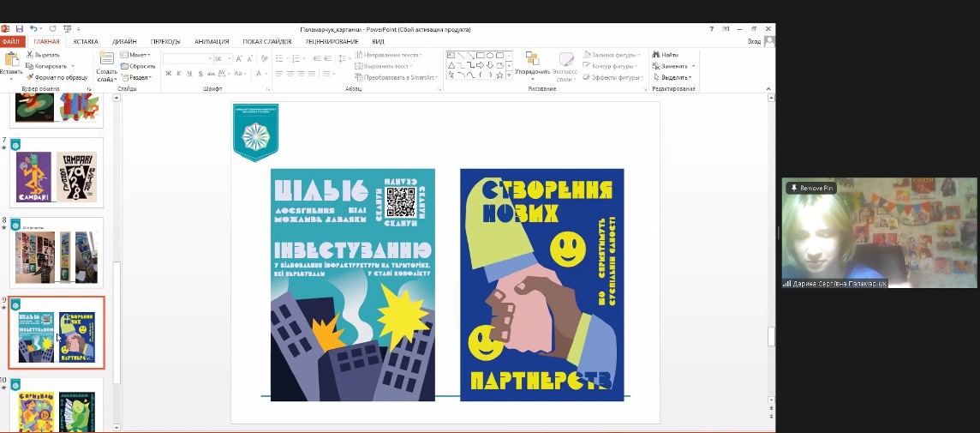Collapse the ribbon with the chevron arrow
Screen dimensions: 980x433
pyautogui.click(x=769, y=88)
